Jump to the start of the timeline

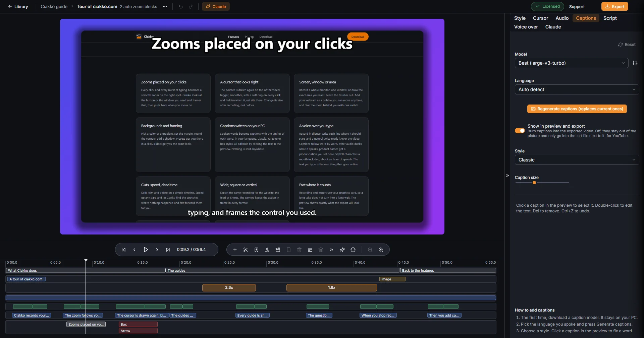coord(123,250)
